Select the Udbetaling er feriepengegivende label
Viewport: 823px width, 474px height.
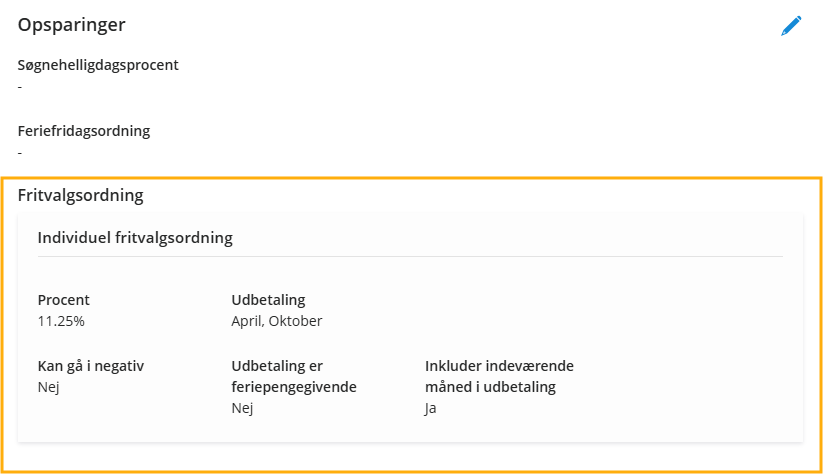pyautogui.click(x=294, y=376)
